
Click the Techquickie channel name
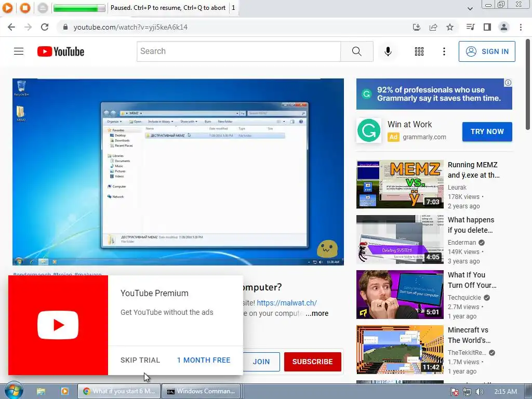point(464,298)
